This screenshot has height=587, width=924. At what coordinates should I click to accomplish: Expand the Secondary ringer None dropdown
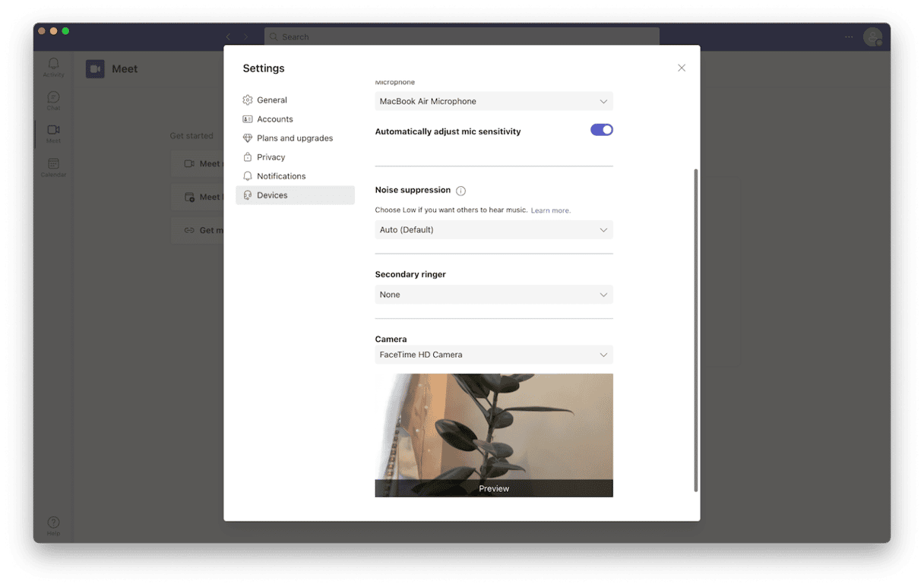coord(494,295)
